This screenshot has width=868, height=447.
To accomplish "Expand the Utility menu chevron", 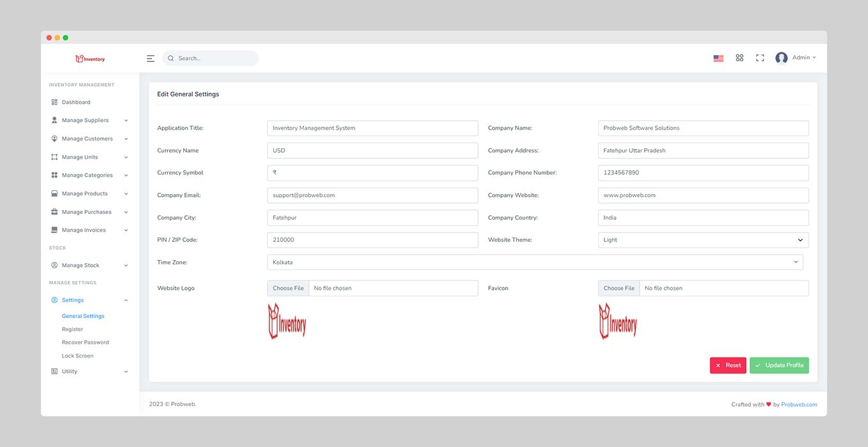I will (x=126, y=372).
